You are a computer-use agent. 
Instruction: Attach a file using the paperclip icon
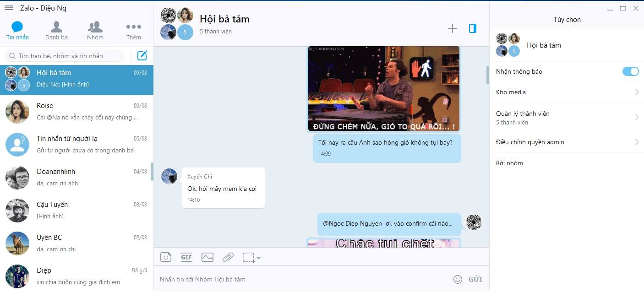(x=228, y=257)
